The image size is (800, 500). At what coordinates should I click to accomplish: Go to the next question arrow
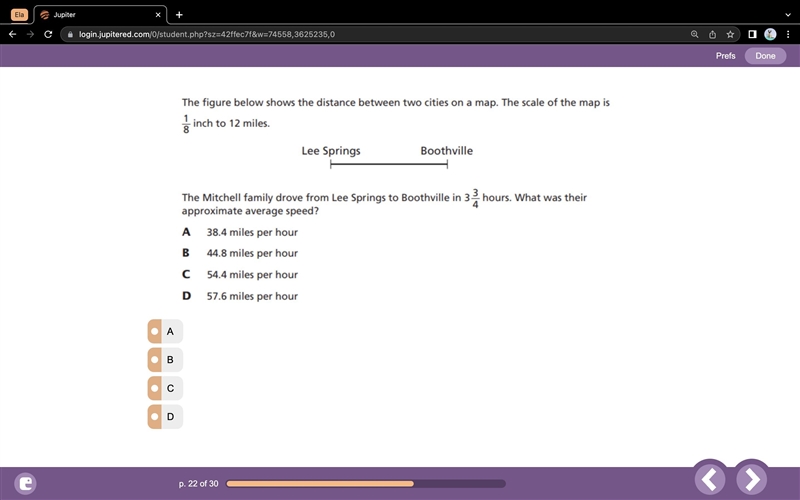(x=752, y=479)
